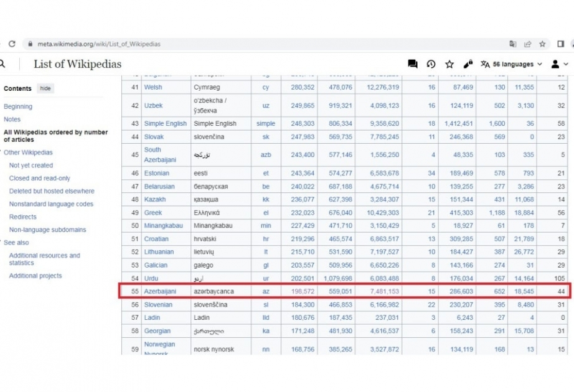This screenshot has height=392, width=574.
Task: Open the Azerbaijani language link
Action: (160, 291)
